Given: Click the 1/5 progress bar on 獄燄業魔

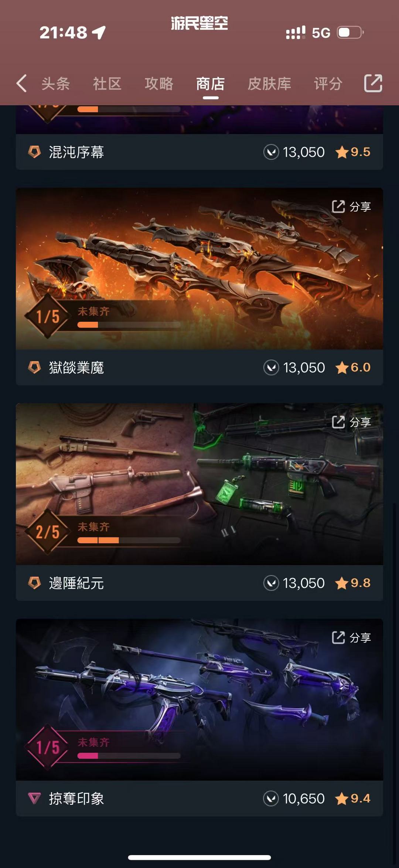Looking at the screenshot, I should click(x=129, y=325).
